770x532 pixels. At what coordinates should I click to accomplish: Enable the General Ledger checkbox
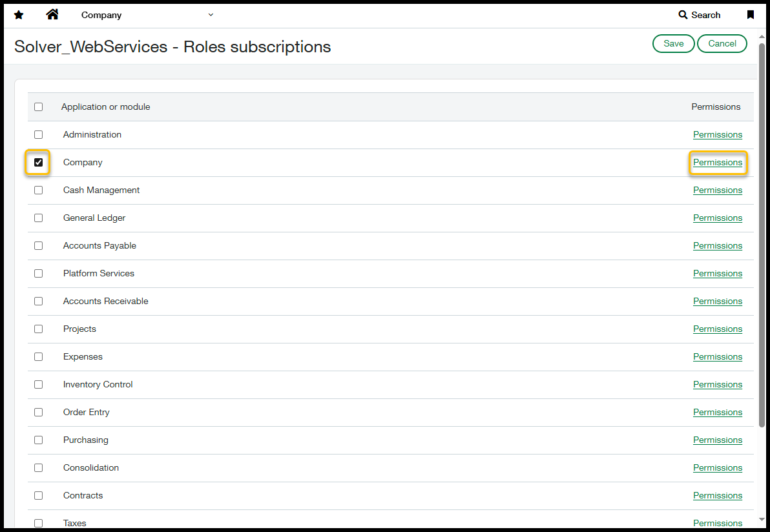(39, 218)
